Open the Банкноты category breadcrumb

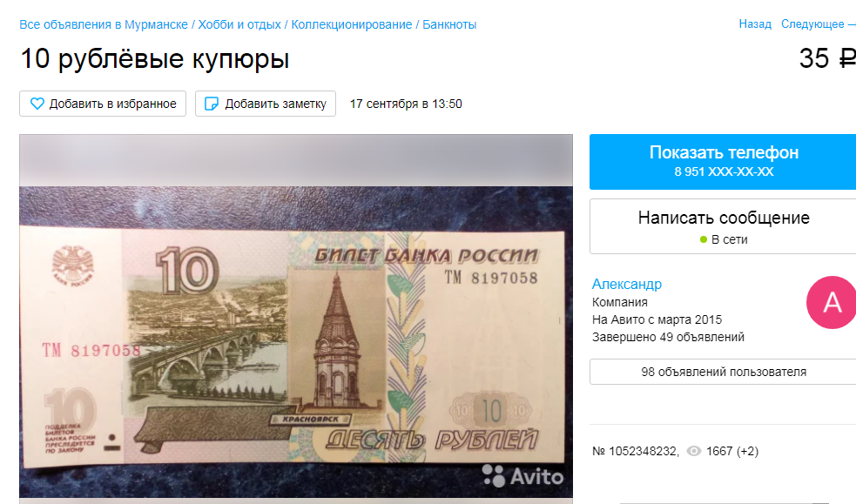(x=449, y=24)
